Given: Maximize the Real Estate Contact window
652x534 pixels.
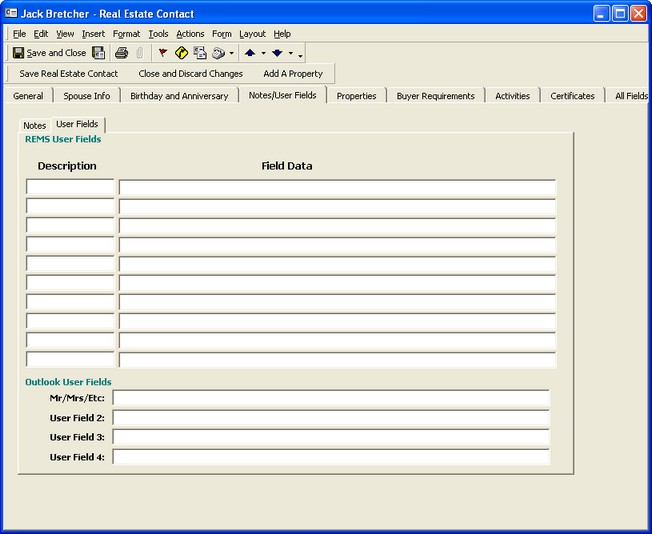Looking at the screenshot, I should click(620, 14).
